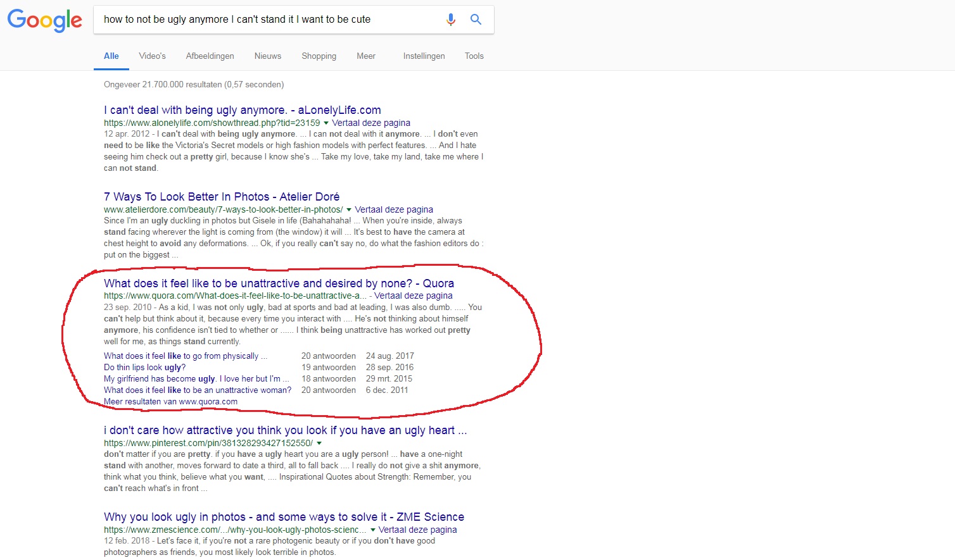Expand dropdown arrow beside zmescience.com URL
955x560 pixels.
[x=372, y=530]
